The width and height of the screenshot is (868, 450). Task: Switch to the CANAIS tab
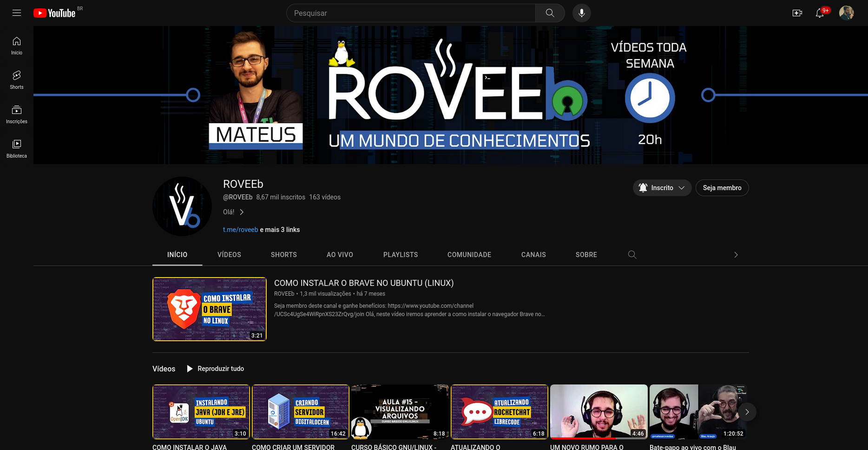(x=533, y=255)
